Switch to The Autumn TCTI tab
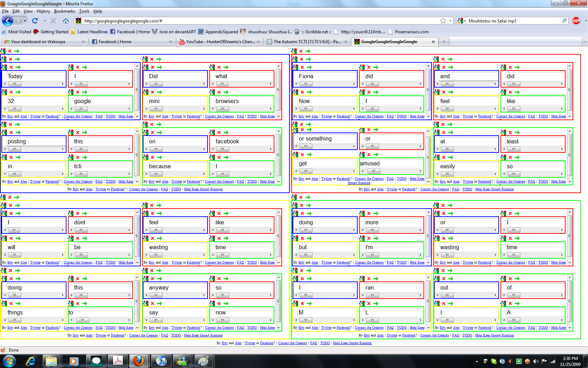 pyautogui.click(x=307, y=42)
